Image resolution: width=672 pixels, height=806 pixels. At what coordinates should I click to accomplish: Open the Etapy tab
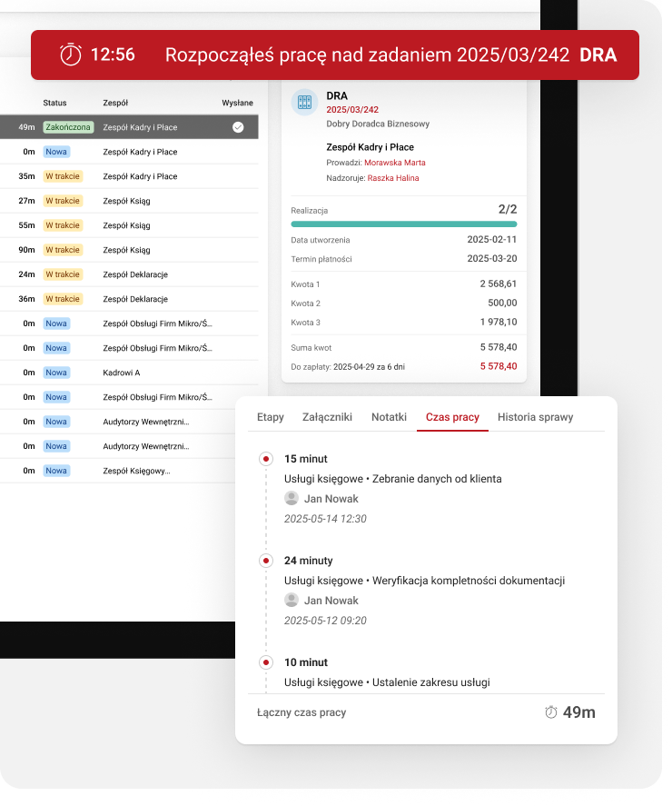point(271,417)
